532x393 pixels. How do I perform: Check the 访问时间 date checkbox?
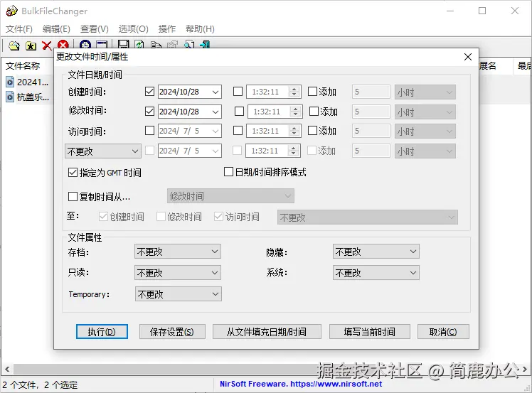[x=149, y=131]
